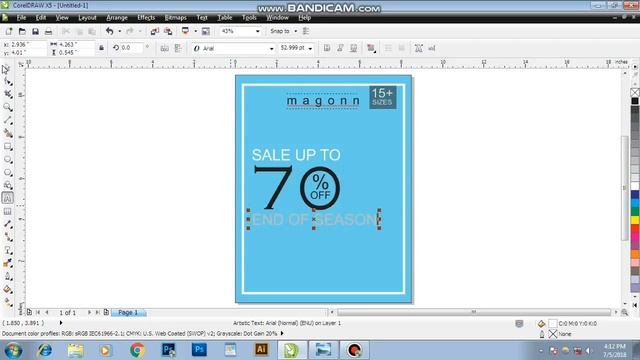Image resolution: width=640 pixels, height=360 pixels.
Task: Open Character Formatting options
Action: coord(418,48)
